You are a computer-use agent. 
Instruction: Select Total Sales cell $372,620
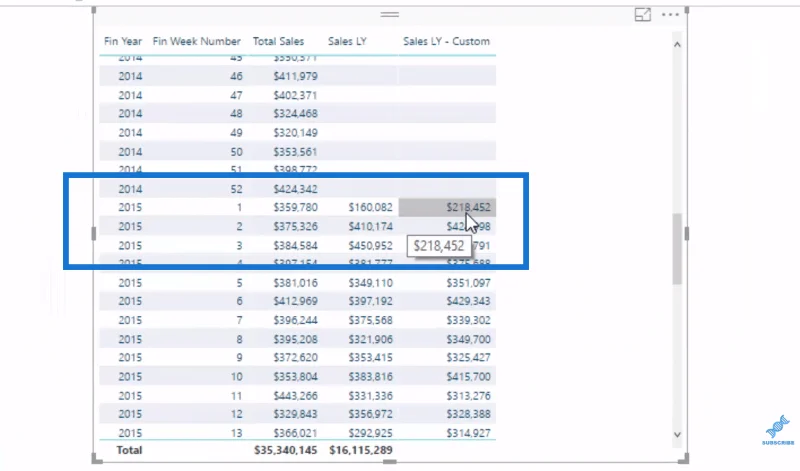[295, 358]
